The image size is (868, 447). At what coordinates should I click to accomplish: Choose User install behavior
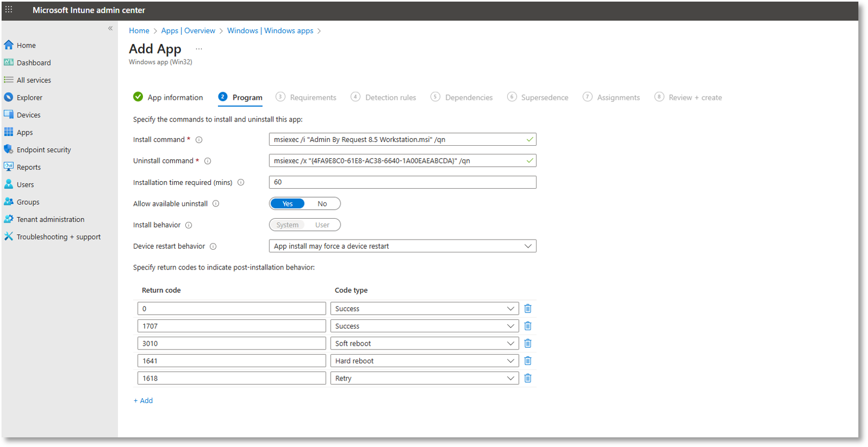pyautogui.click(x=322, y=225)
